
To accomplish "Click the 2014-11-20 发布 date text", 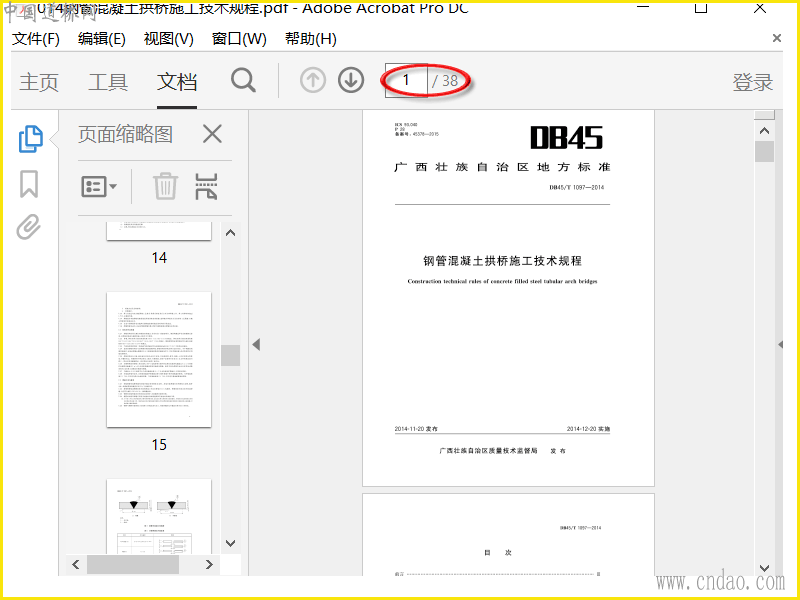I will [416, 429].
